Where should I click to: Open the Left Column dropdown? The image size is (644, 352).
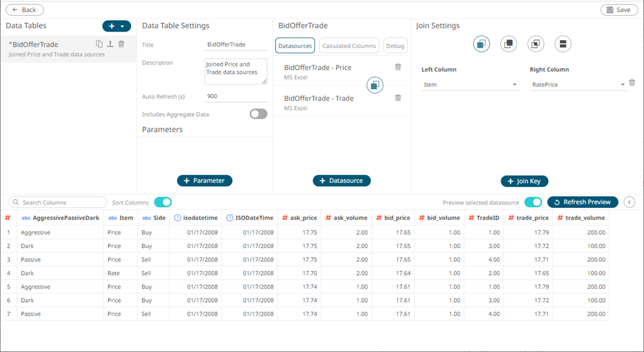[470, 85]
